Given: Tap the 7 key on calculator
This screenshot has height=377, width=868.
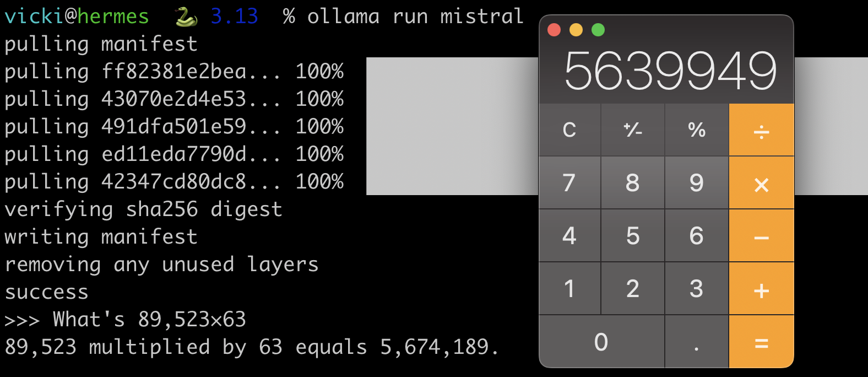Looking at the screenshot, I should point(569,183).
